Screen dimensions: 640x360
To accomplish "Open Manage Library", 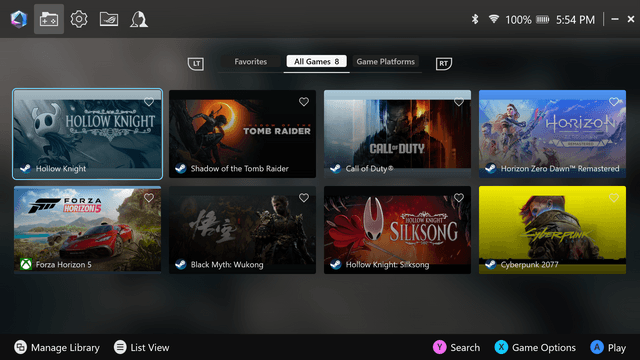I will [65, 348].
